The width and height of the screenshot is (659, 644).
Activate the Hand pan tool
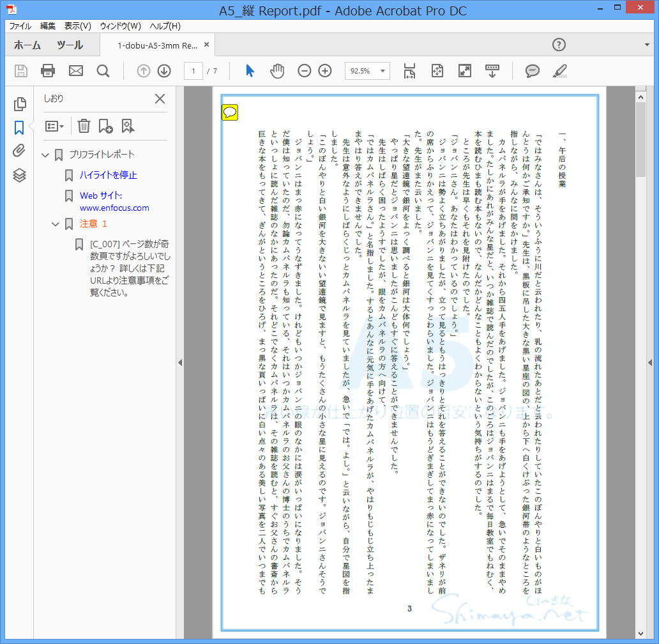coord(277,71)
